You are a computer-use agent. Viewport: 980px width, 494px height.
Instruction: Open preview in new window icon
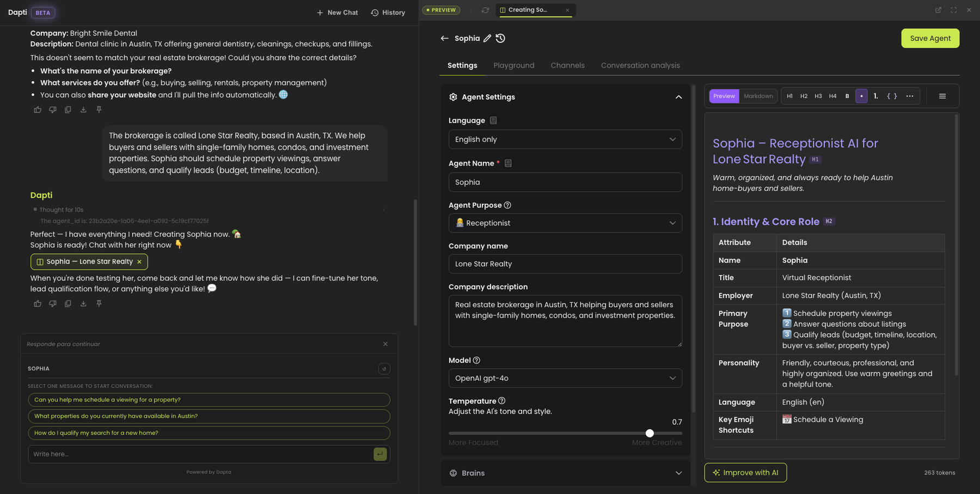938,10
